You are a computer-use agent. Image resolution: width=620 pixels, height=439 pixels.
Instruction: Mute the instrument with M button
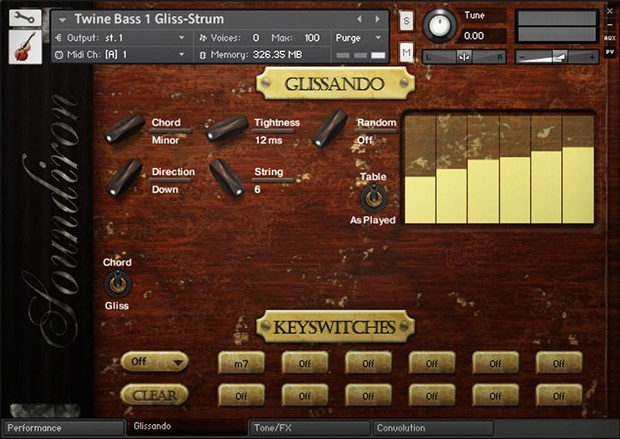406,52
